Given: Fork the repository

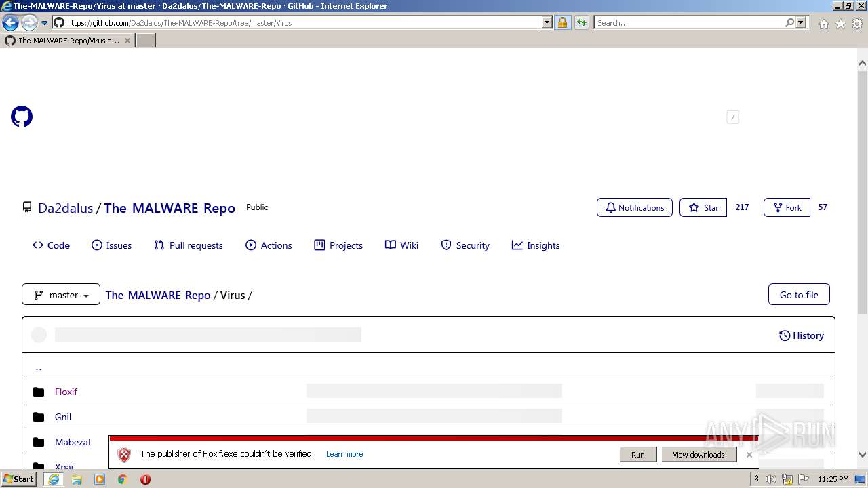Looking at the screenshot, I should (x=787, y=207).
